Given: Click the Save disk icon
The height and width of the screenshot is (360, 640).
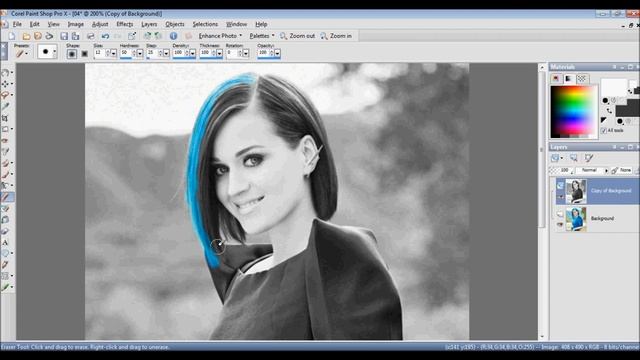Looking at the screenshot, I should [x=64, y=36].
